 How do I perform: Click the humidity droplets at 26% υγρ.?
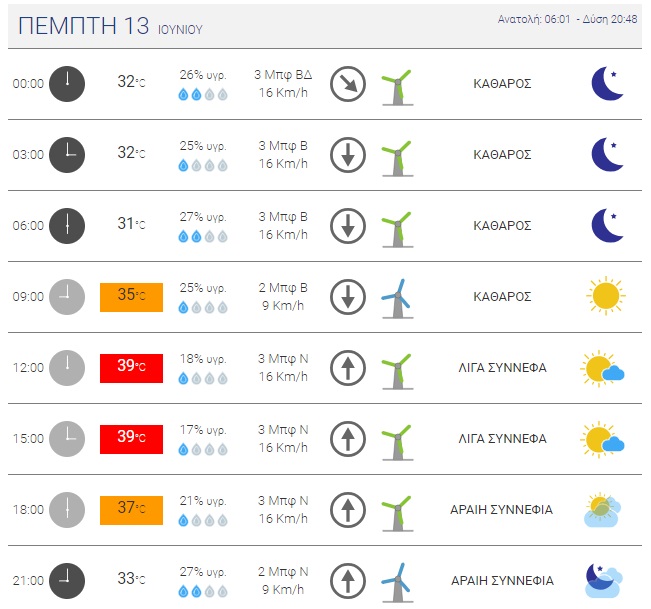(x=203, y=95)
